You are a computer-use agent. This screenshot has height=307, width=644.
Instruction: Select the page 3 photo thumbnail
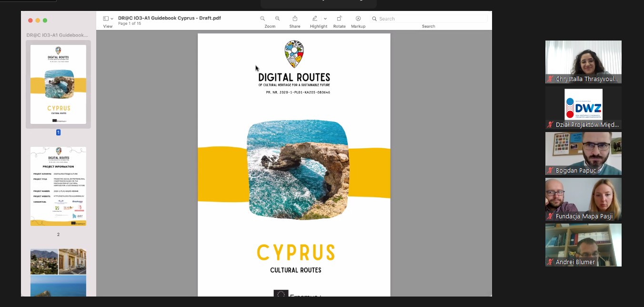(58, 272)
